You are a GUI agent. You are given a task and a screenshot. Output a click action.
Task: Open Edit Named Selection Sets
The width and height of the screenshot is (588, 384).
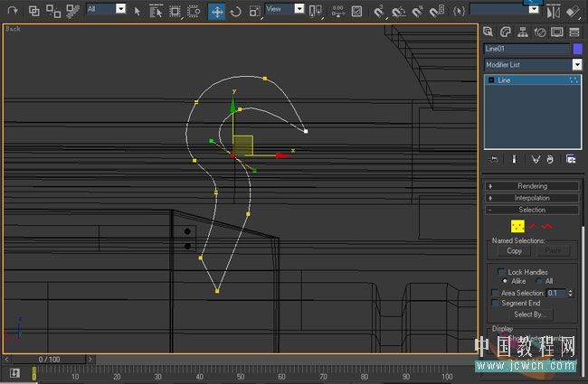click(459, 11)
